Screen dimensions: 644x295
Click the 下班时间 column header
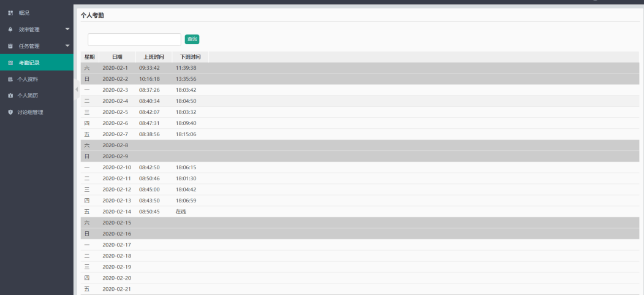[x=191, y=57]
